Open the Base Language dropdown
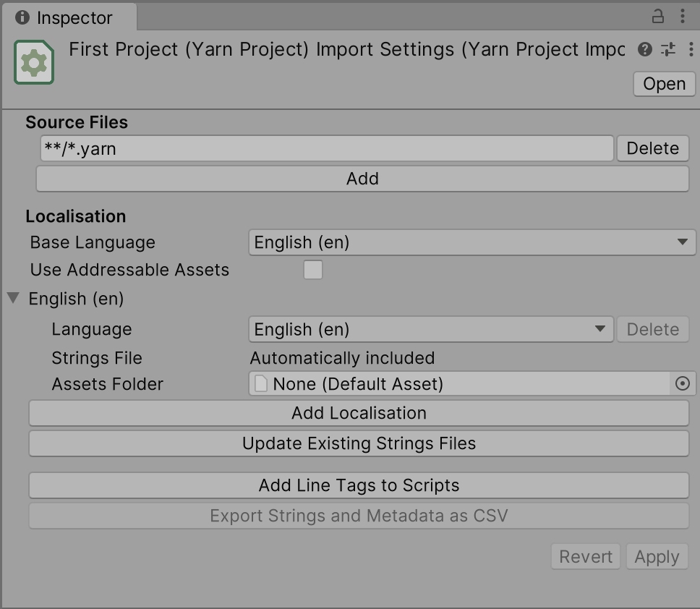 471,242
